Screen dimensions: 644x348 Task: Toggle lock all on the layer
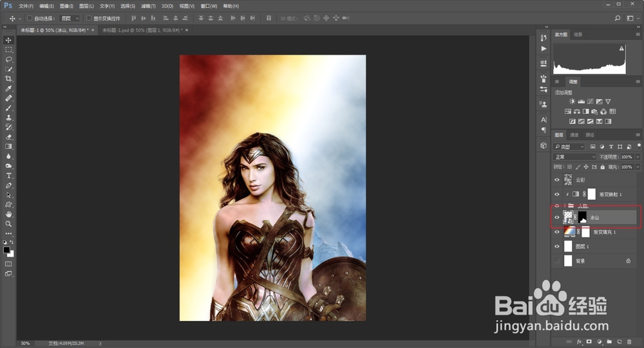pos(603,167)
